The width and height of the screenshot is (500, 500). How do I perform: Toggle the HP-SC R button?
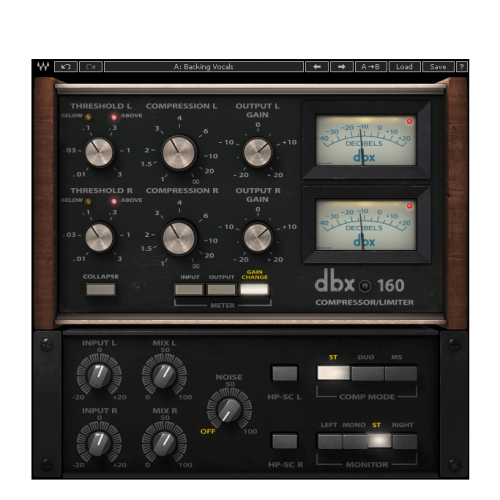point(285,441)
